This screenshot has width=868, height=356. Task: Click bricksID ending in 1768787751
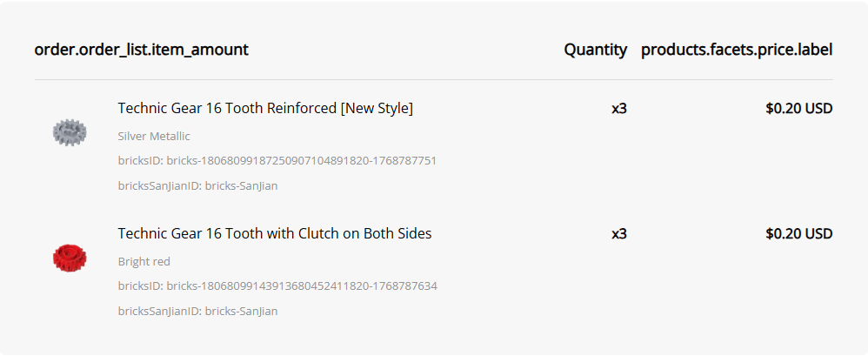[277, 161]
